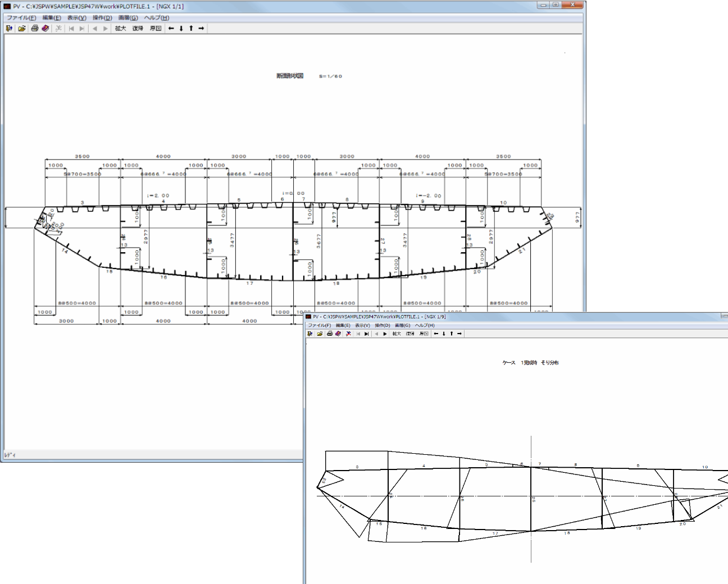Image resolution: width=728 pixels, height=584 pixels.
Task: Pan right with the arrow in the lower window
Action: tap(459, 334)
